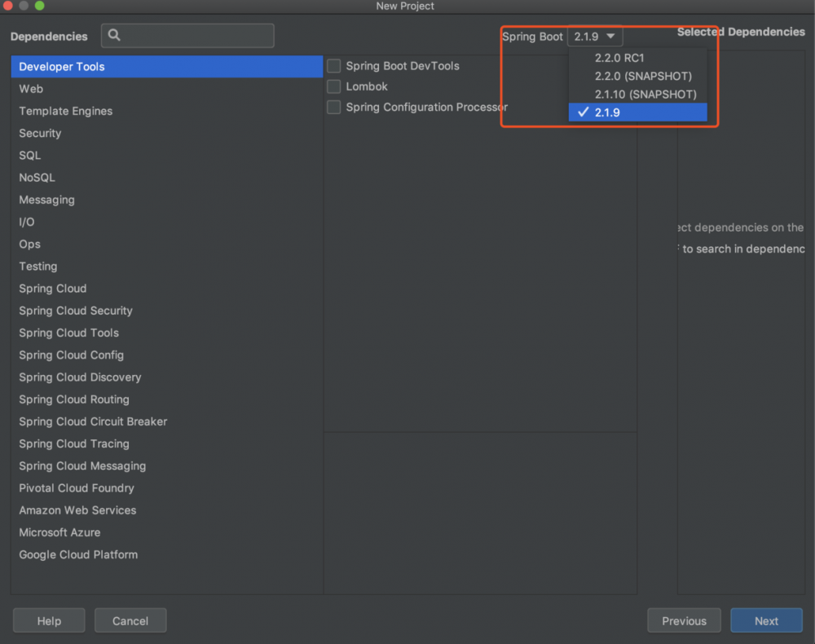Viewport: 815px width, 644px height.
Task: Check Spring Configuration Processor option
Action: click(334, 108)
